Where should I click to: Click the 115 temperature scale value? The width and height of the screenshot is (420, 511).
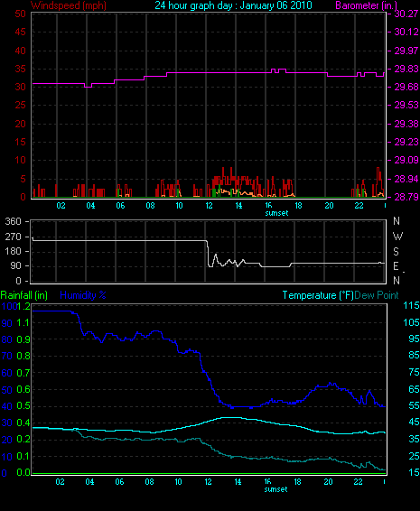point(411,306)
